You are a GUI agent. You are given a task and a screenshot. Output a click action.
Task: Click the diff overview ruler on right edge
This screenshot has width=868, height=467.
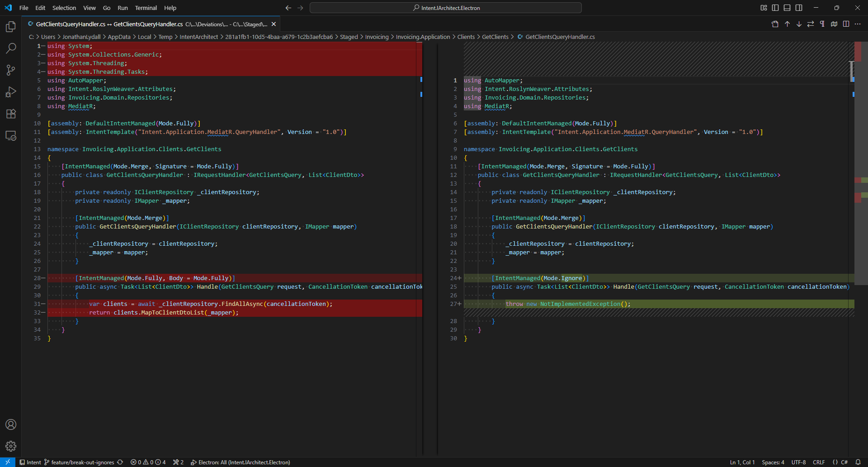[x=861, y=181]
